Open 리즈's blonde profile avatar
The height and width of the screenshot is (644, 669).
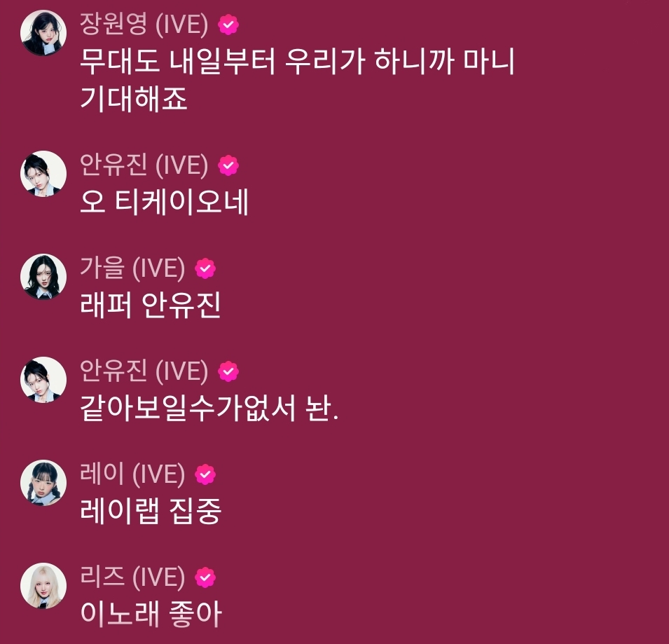43,586
